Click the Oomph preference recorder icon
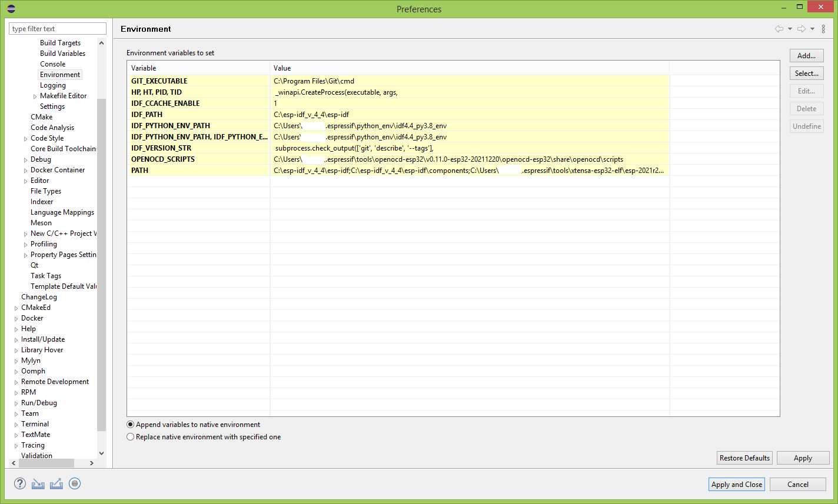This screenshot has height=504, width=838. pos(75,483)
